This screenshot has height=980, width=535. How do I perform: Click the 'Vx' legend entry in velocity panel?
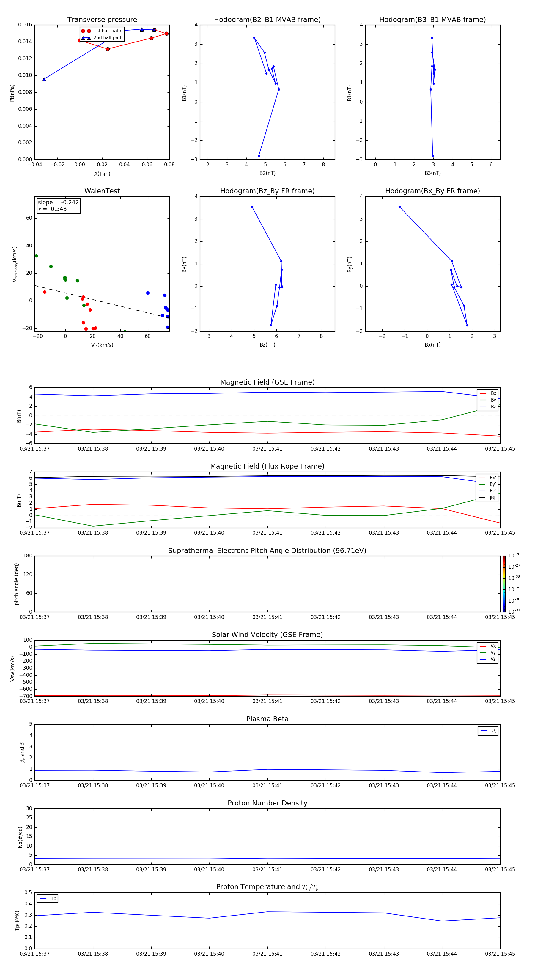[x=488, y=646]
